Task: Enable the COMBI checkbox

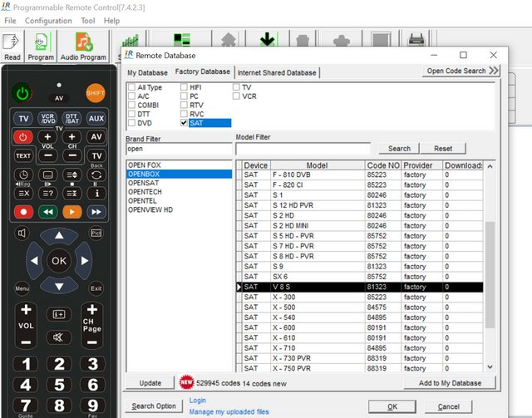Action: (131, 105)
